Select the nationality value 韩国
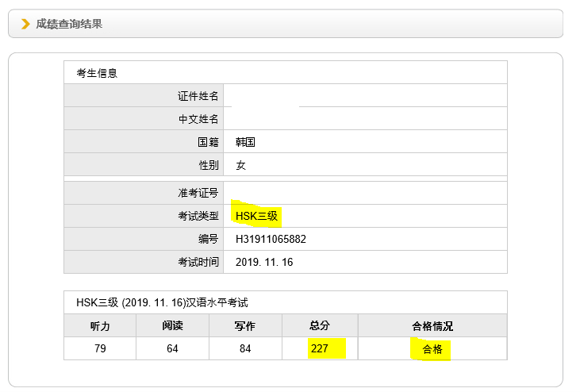Viewport: 580px width, 392px height. click(245, 142)
